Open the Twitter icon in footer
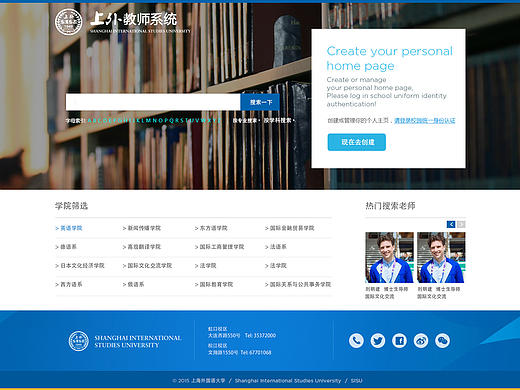520x390 pixels. (378, 341)
